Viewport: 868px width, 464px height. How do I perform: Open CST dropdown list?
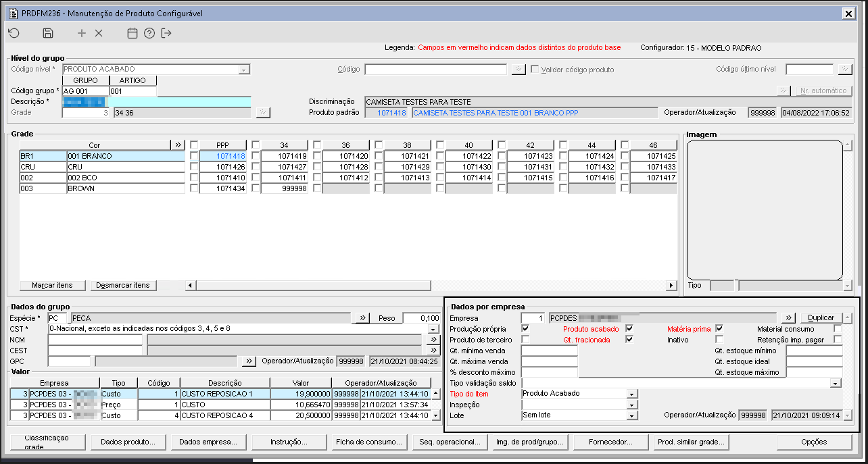[434, 329]
